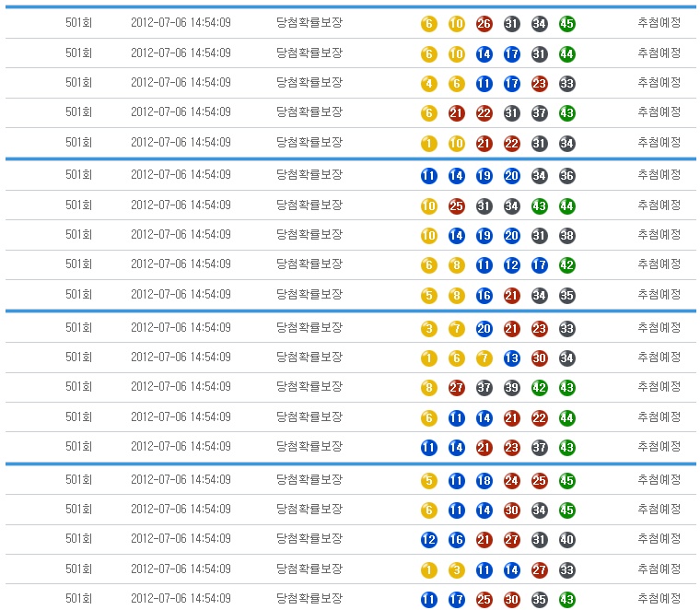Click green 45 ball in the top row
The height and width of the screenshot is (610, 700).
click(566, 24)
